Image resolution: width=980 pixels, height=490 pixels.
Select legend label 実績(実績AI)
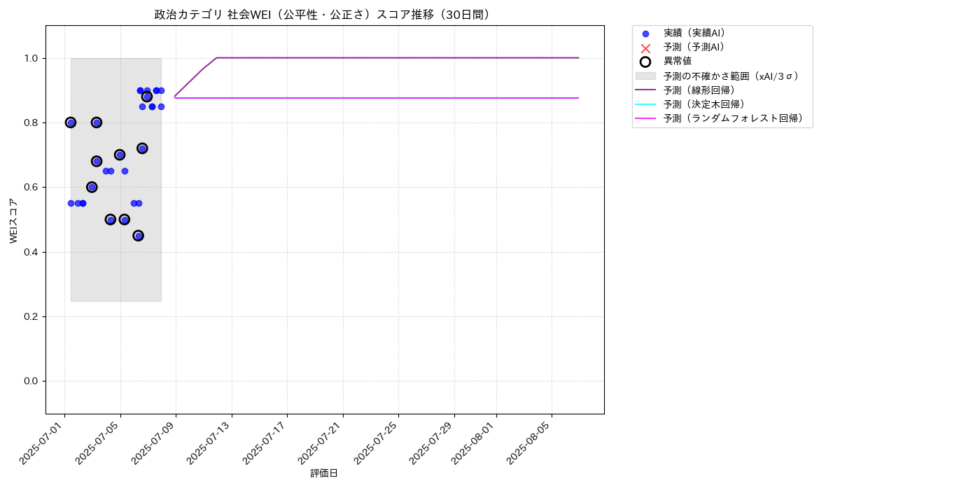click(x=694, y=33)
